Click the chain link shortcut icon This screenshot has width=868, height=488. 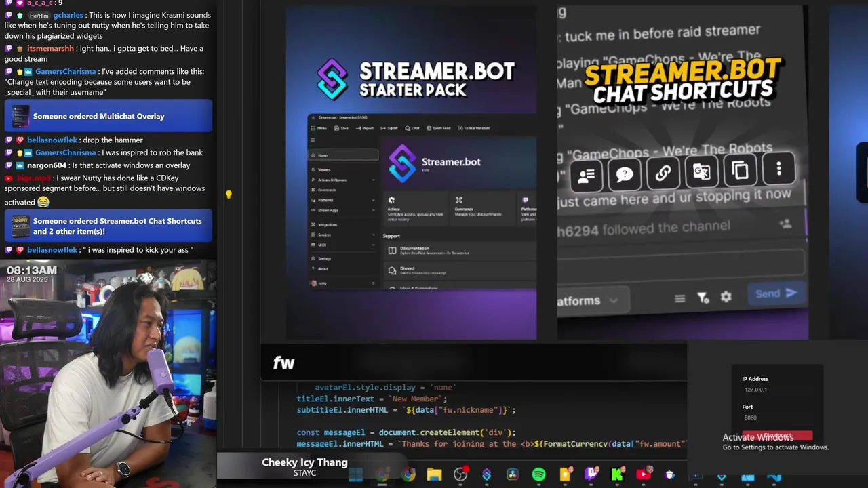(x=663, y=174)
